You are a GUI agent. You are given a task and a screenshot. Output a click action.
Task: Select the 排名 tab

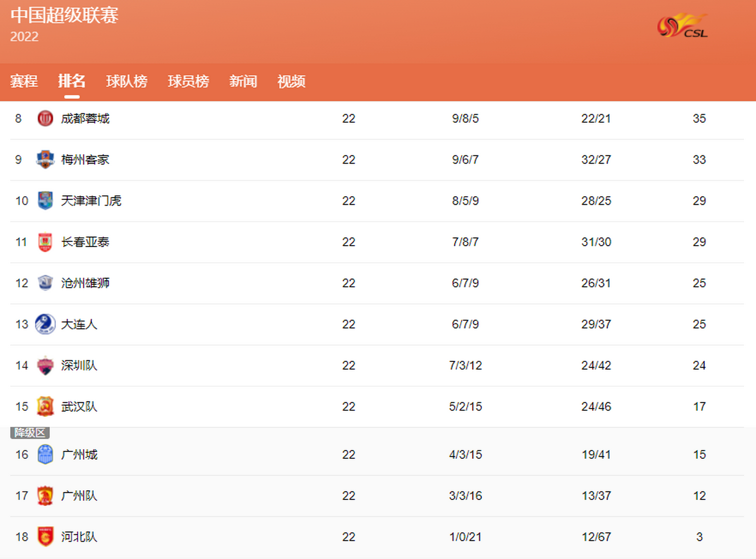[x=72, y=81]
